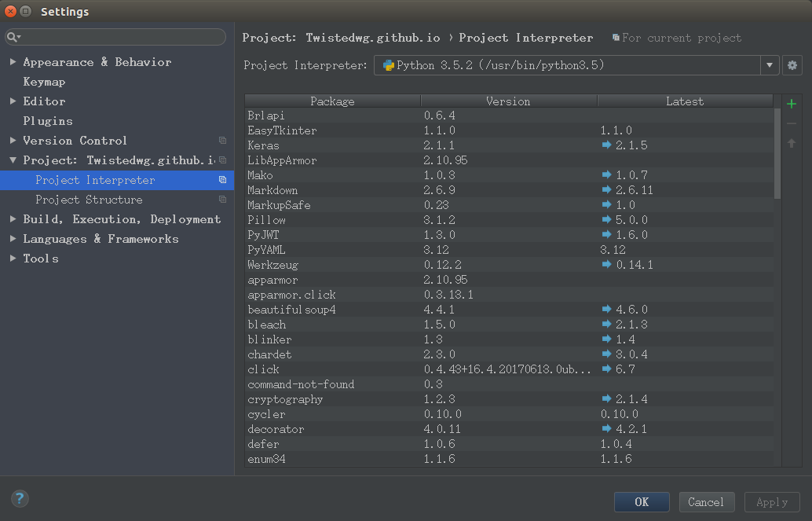Expand Languages & Frameworks section
812x521 pixels.
point(13,239)
